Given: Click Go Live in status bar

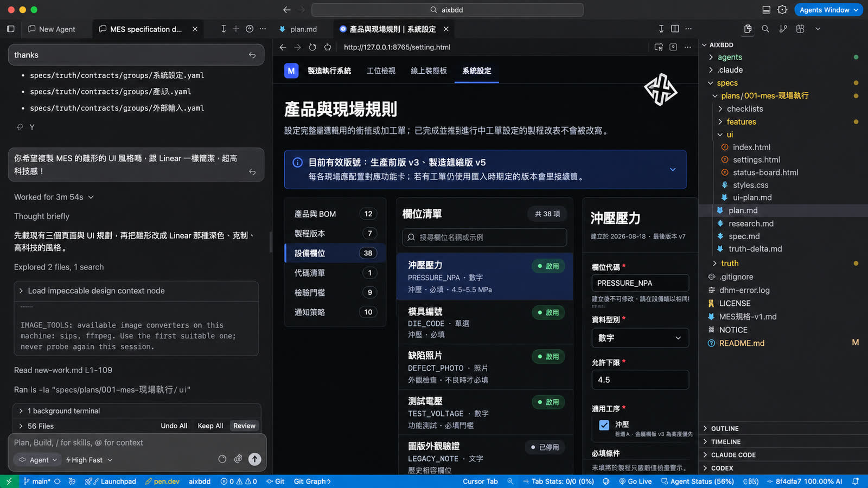Looking at the screenshot, I should (x=635, y=481).
